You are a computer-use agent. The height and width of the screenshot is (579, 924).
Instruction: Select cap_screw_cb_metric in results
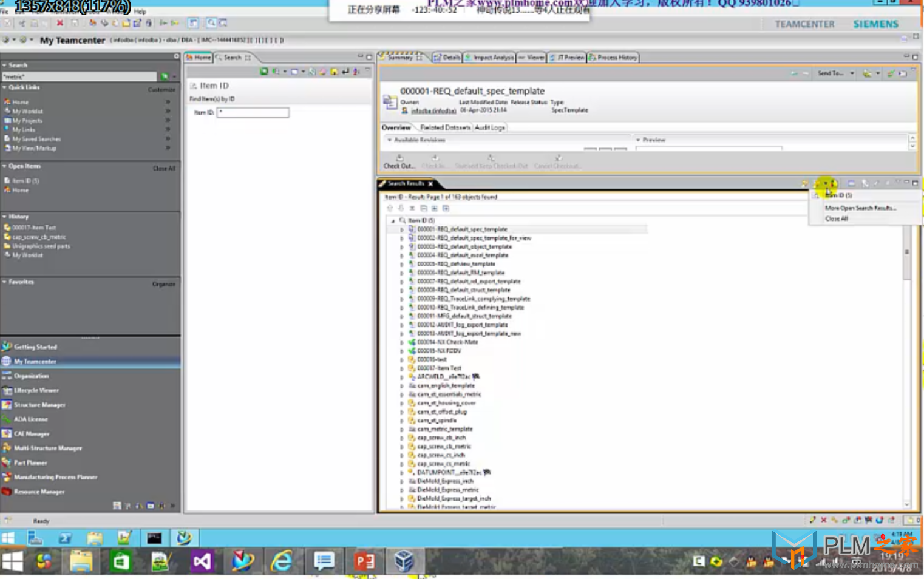click(x=444, y=447)
